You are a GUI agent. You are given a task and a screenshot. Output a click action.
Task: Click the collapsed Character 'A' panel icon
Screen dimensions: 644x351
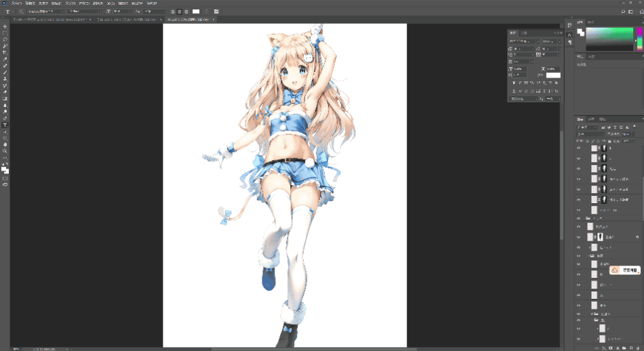[569, 35]
